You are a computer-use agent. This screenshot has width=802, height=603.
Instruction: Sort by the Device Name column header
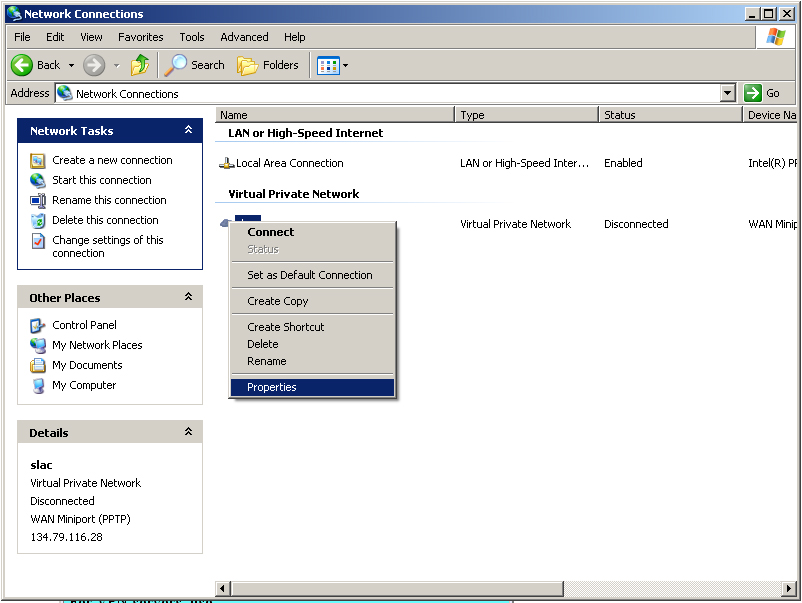tap(770, 115)
